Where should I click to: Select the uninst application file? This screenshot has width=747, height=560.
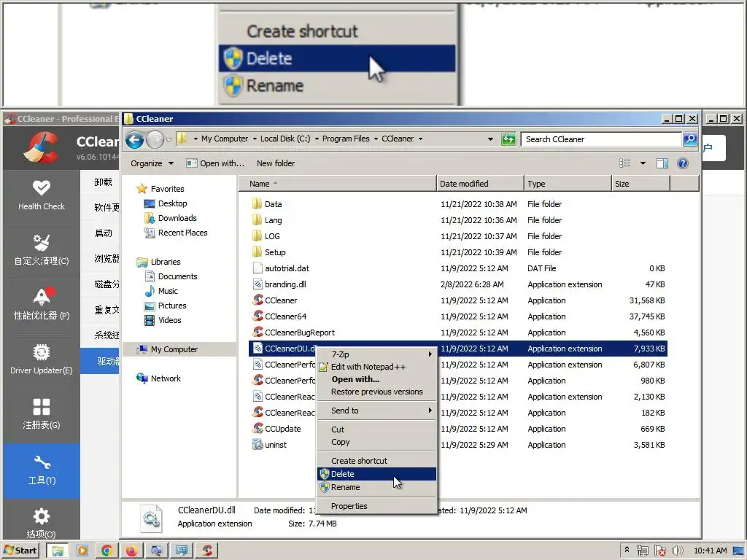(x=275, y=445)
